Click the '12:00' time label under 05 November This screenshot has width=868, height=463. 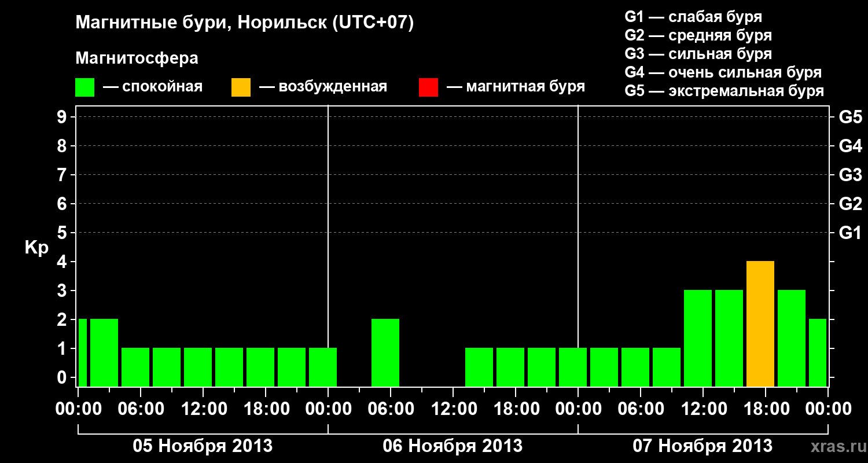[x=203, y=409]
